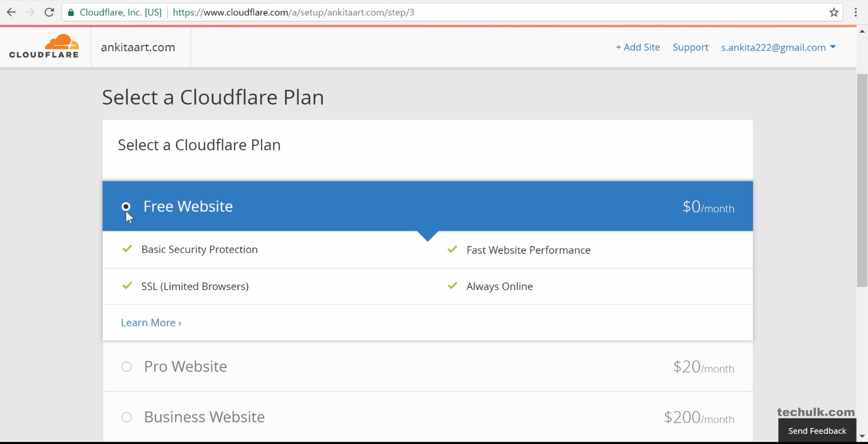The width and height of the screenshot is (868, 444).
Task: Click the green secure padlock icon
Action: point(71,13)
